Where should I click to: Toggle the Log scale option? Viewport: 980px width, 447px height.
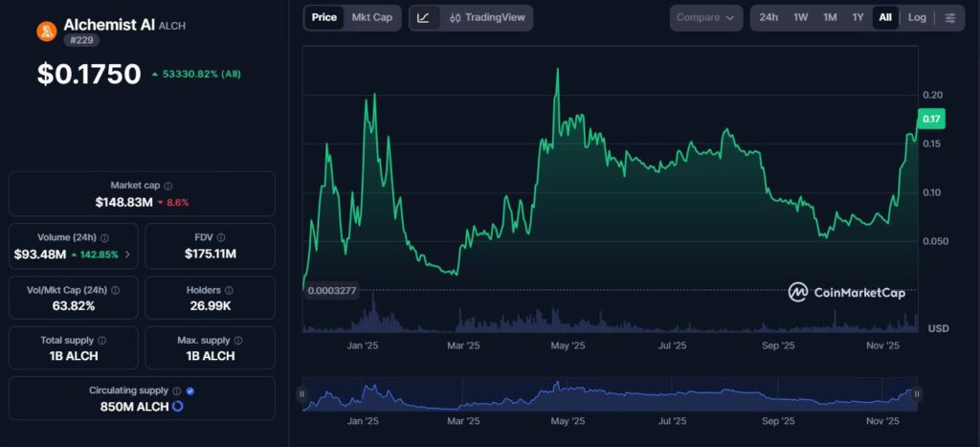point(917,17)
